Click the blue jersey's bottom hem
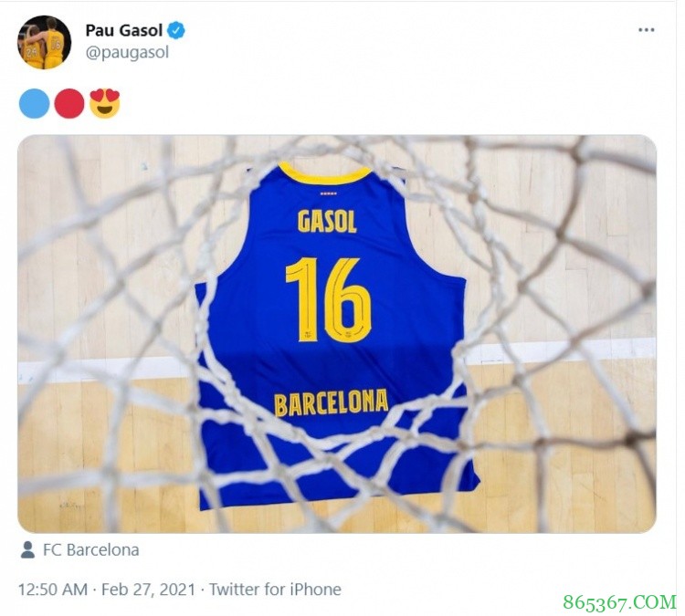The width and height of the screenshot is (685, 616). pyautogui.click(x=338, y=497)
